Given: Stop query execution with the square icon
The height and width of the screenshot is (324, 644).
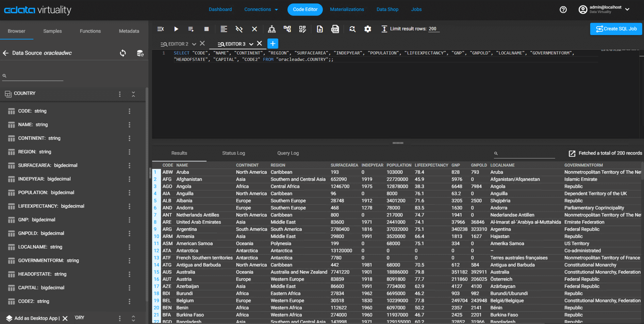Looking at the screenshot, I should (x=206, y=29).
